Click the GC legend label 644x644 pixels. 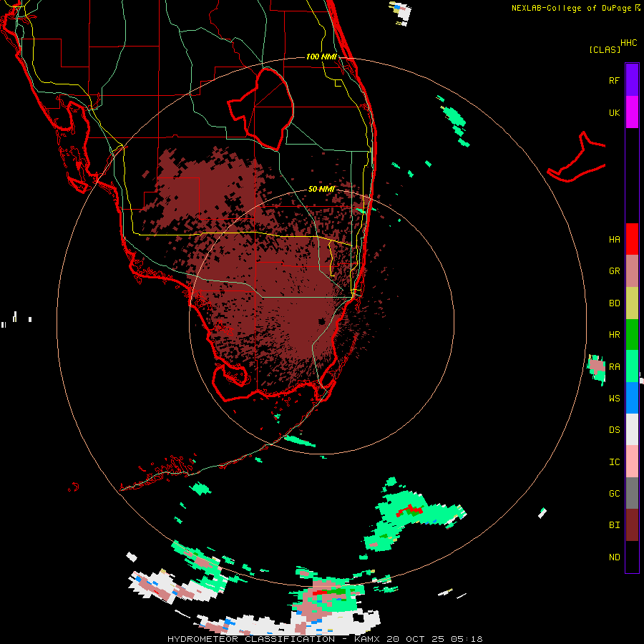(614, 493)
